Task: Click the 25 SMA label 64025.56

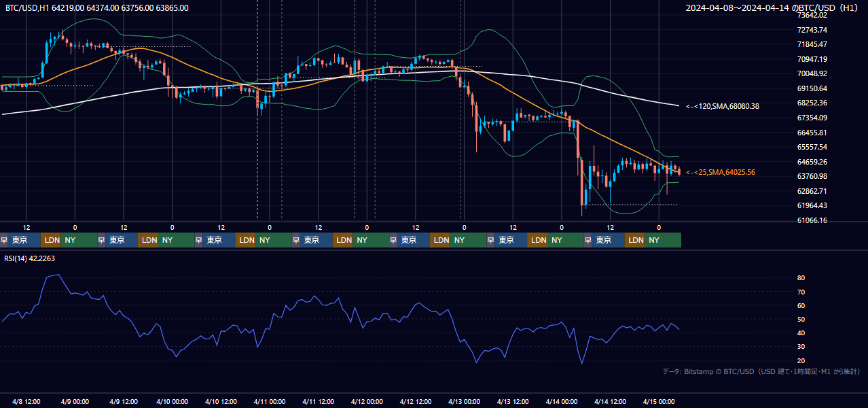Action: (721, 172)
